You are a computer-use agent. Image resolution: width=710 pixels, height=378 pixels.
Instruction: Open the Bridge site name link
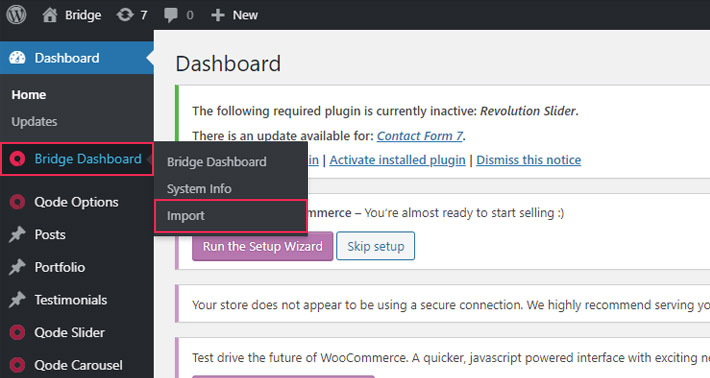pos(83,15)
